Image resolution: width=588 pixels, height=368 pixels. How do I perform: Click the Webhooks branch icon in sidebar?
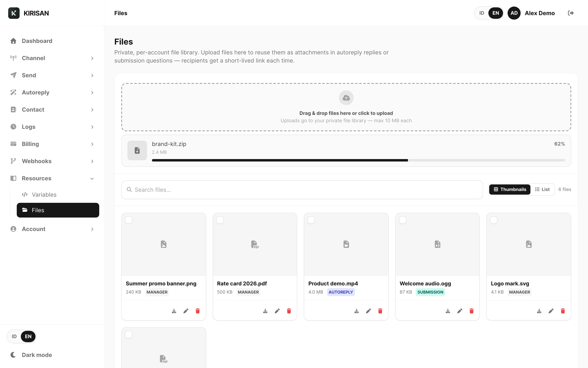[13, 161]
